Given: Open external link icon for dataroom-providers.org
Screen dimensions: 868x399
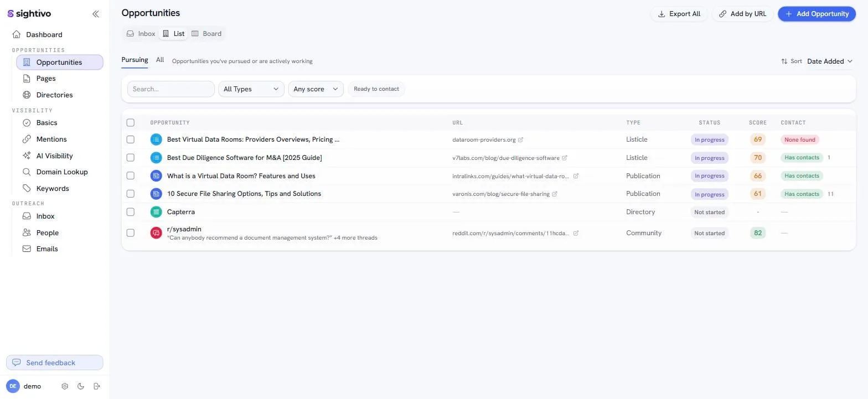Looking at the screenshot, I should click(520, 140).
